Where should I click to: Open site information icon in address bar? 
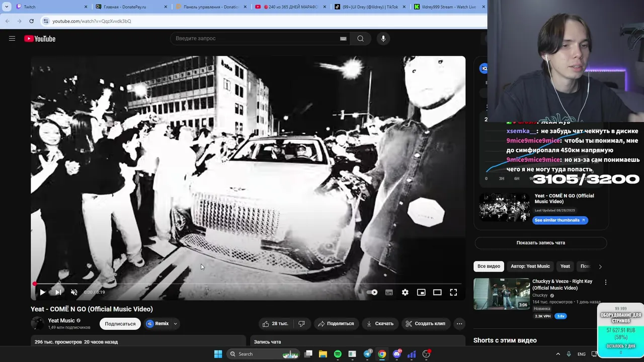tap(46, 21)
